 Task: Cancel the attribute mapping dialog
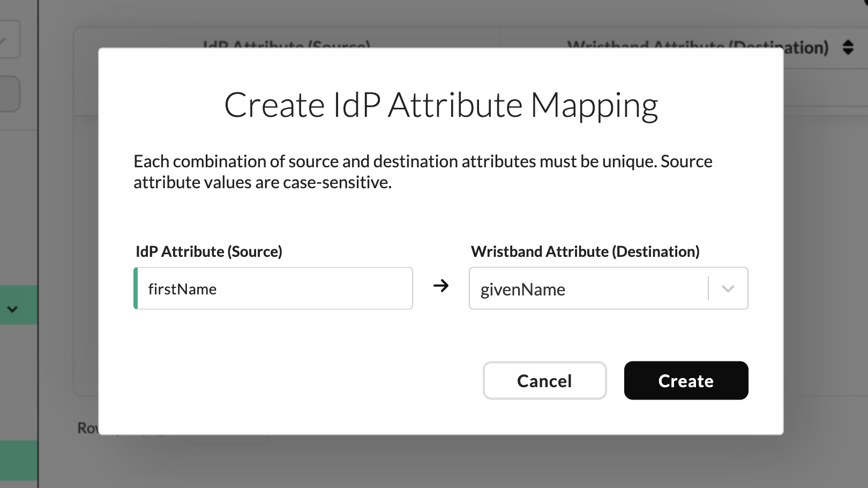click(x=544, y=381)
